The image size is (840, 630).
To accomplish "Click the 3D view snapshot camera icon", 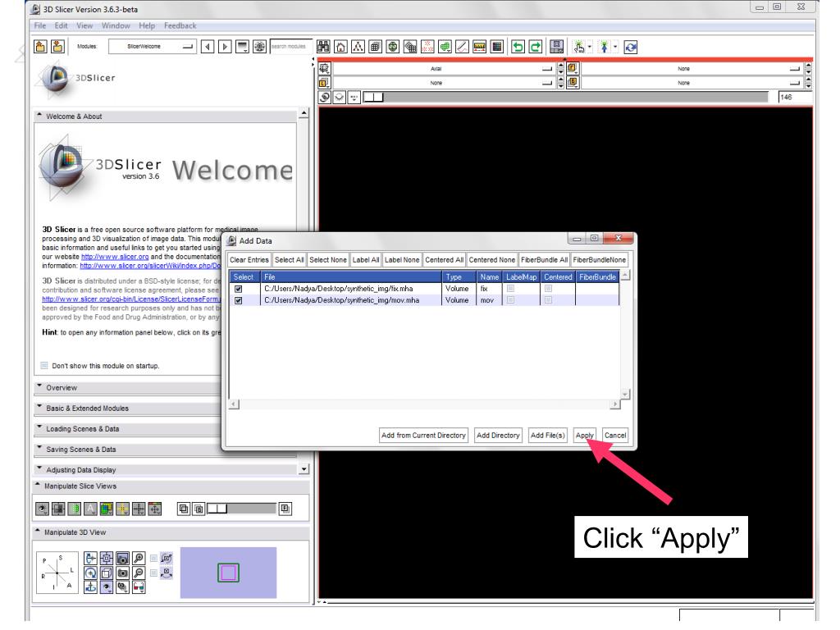I will (123, 558).
